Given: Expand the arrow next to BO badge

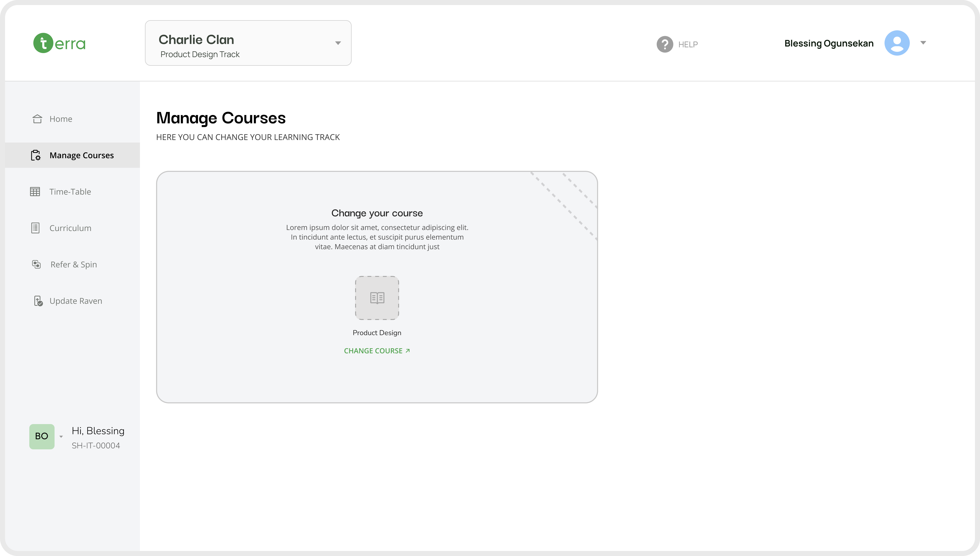Looking at the screenshot, I should pyautogui.click(x=61, y=436).
